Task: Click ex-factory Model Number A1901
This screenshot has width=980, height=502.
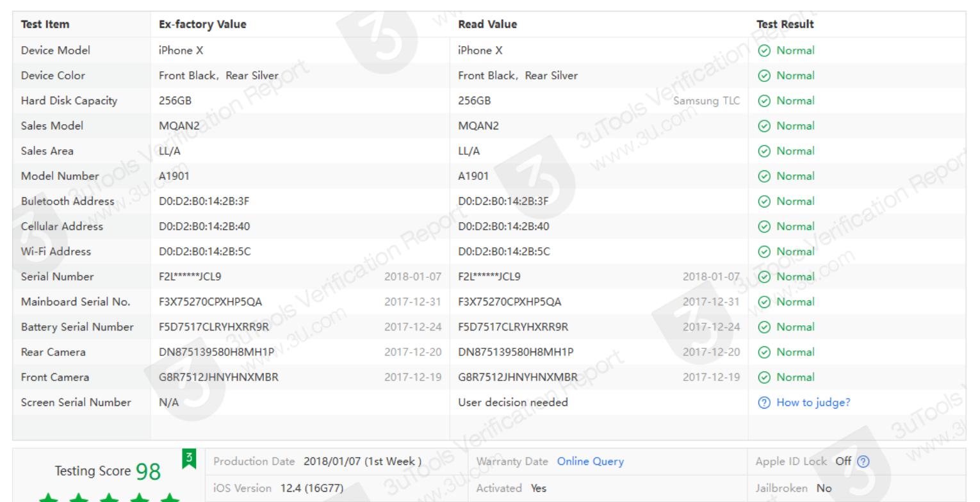Action: coord(174,175)
